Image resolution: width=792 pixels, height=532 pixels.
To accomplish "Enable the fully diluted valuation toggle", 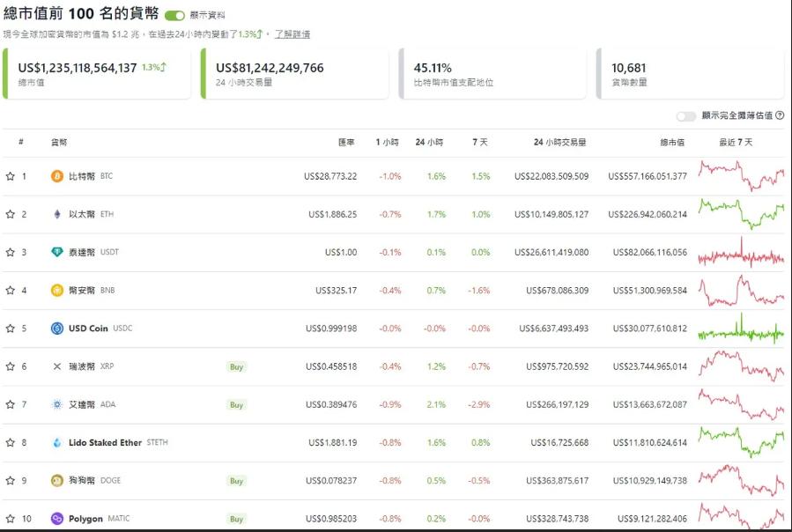I will pyautogui.click(x=686, y=116).
